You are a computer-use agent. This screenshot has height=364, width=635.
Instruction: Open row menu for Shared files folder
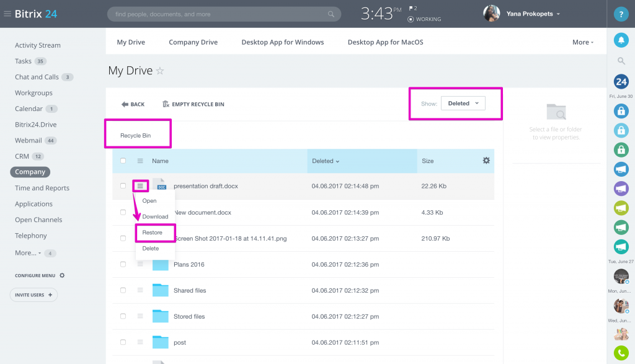click(x=140, y=290)
